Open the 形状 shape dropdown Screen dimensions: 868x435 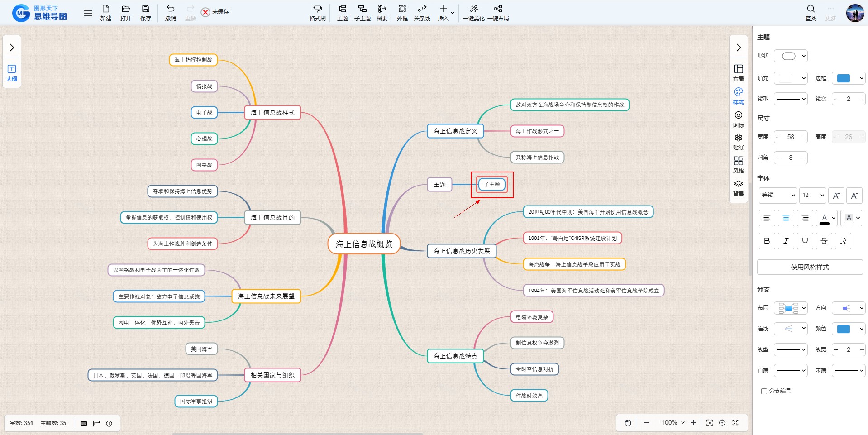coord(791,56)
